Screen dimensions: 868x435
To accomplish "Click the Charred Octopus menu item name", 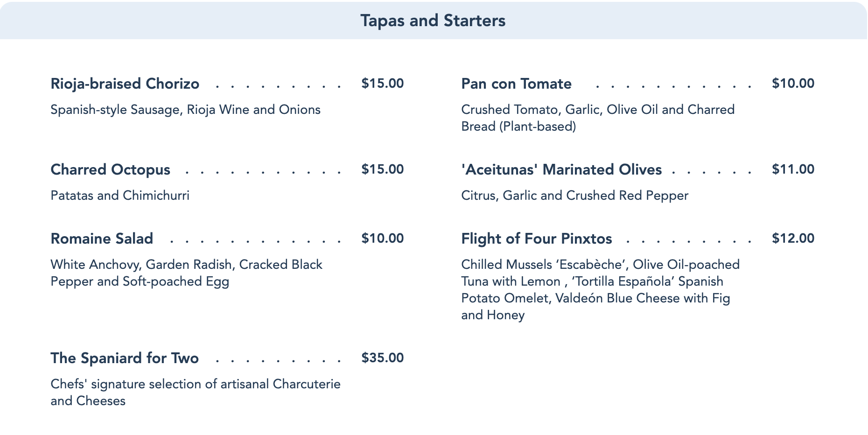I will coord(110,169).
